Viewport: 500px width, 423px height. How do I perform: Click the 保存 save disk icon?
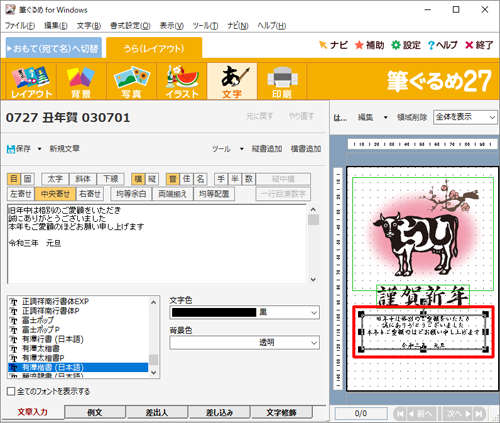tap(11, 149)
